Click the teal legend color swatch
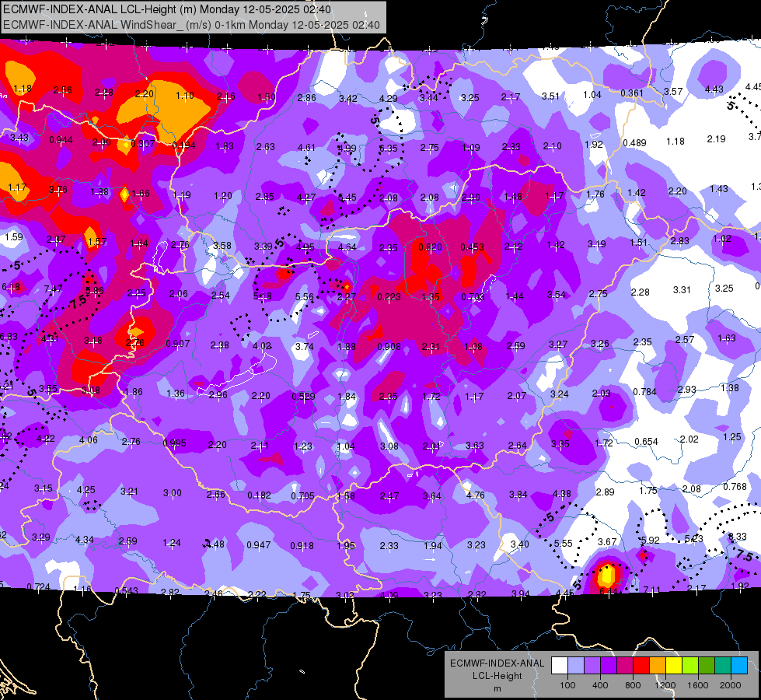This screenshot has height=700, width=761. (723, 665)
